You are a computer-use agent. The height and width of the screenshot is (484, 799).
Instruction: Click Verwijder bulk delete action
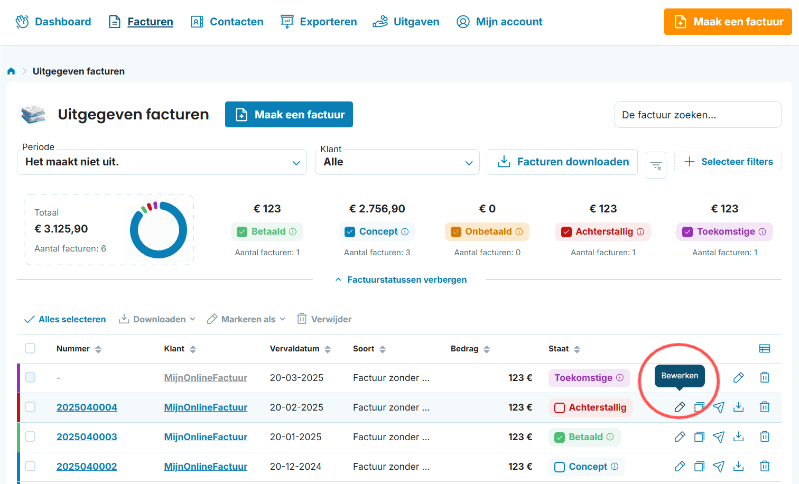(x=324, y=319)
